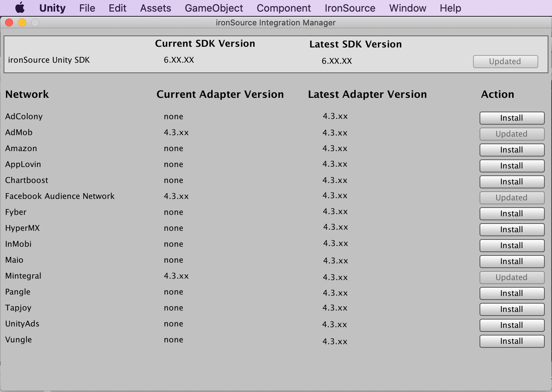Open the Unity application menu
This screenshot has width=552, height=392.
[x=52, y=8]
